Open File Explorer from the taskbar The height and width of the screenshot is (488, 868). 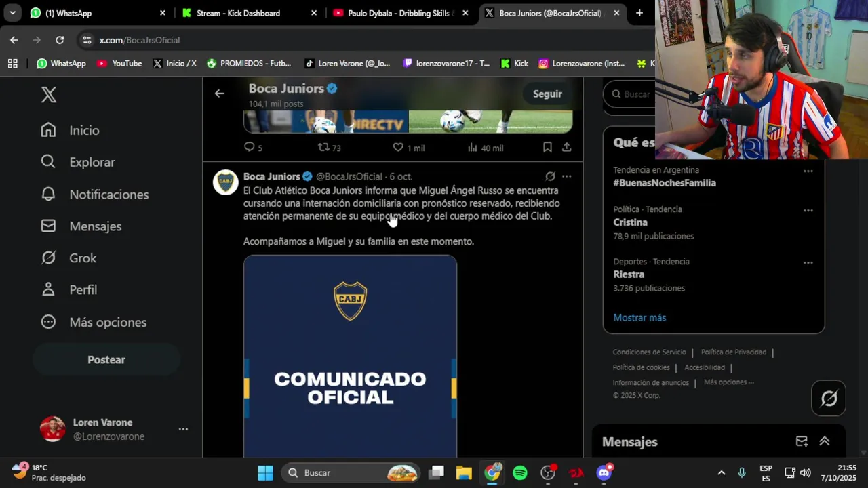(x=464, y=472)
